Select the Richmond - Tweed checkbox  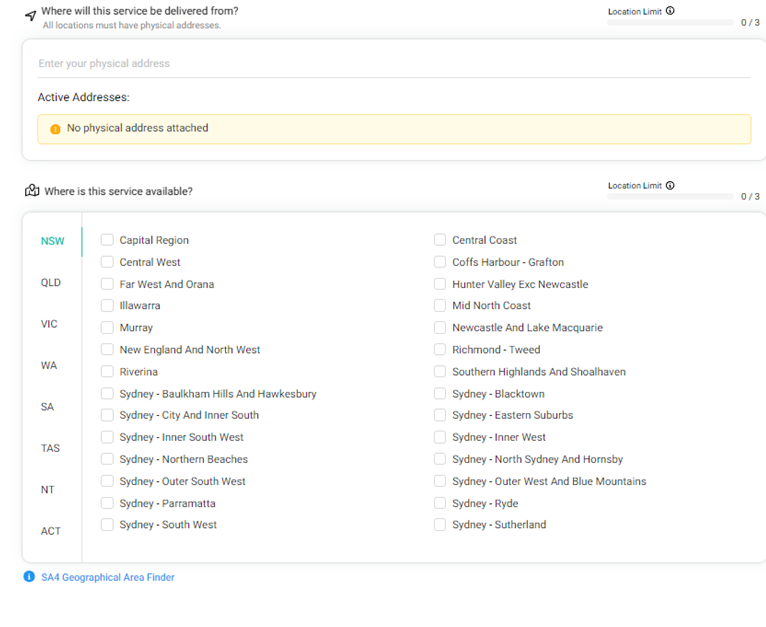(440, 349)
